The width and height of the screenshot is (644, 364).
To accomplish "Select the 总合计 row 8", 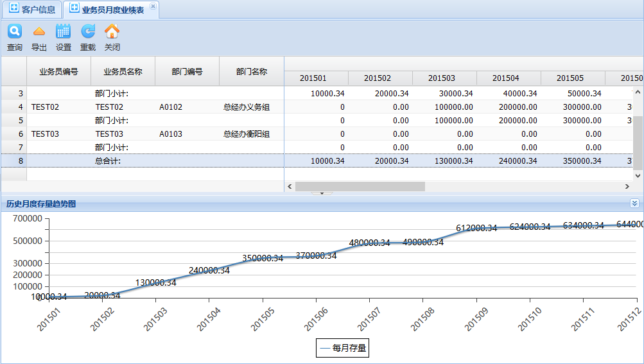I will coord(107,161).
